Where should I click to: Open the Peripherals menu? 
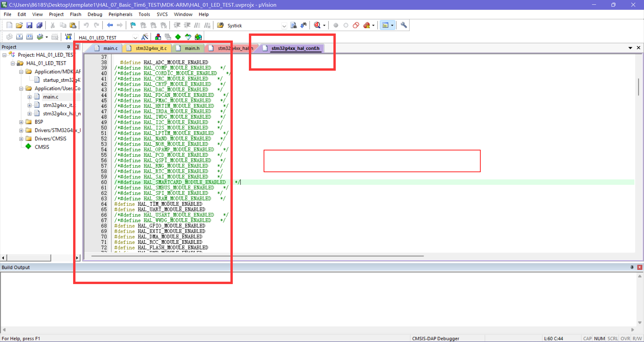(120, 14)
